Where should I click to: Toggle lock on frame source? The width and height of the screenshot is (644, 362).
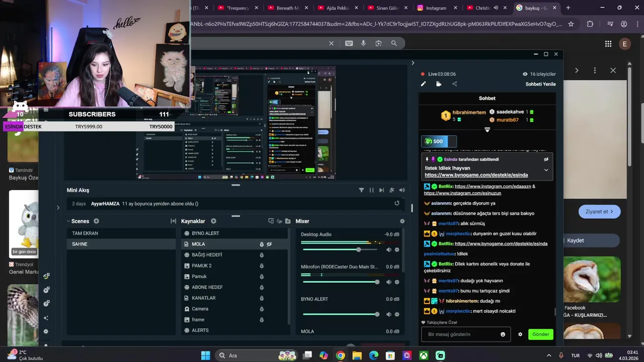click(x=262, y=320)
